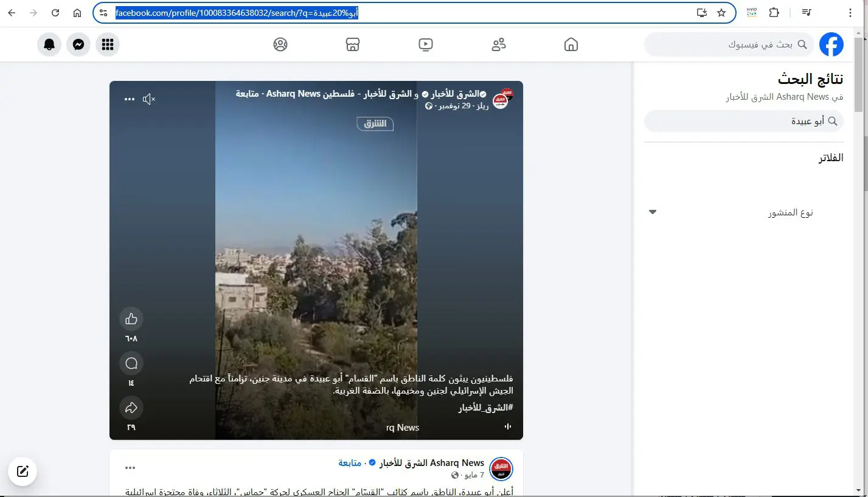Image resolution: width=868 pixels, height=497 pixels.
Task: Like the reel with thumbs-up icon
Action: coord(131,319)
